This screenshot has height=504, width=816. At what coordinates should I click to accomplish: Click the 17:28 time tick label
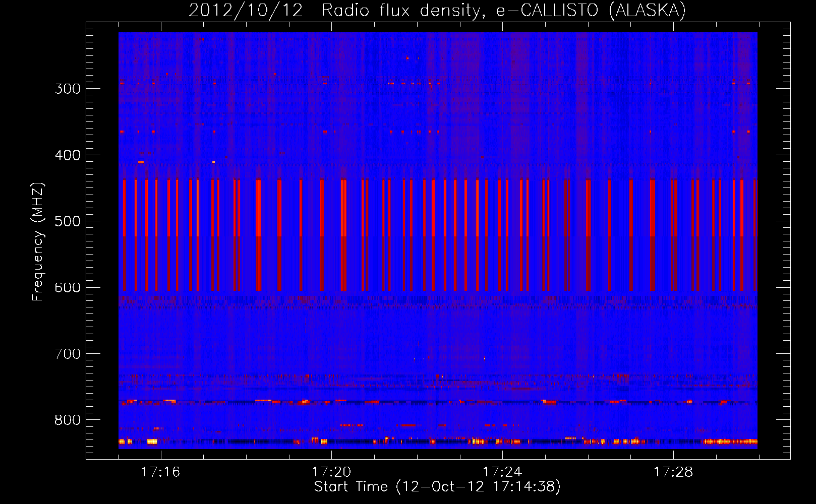[673, 472]
